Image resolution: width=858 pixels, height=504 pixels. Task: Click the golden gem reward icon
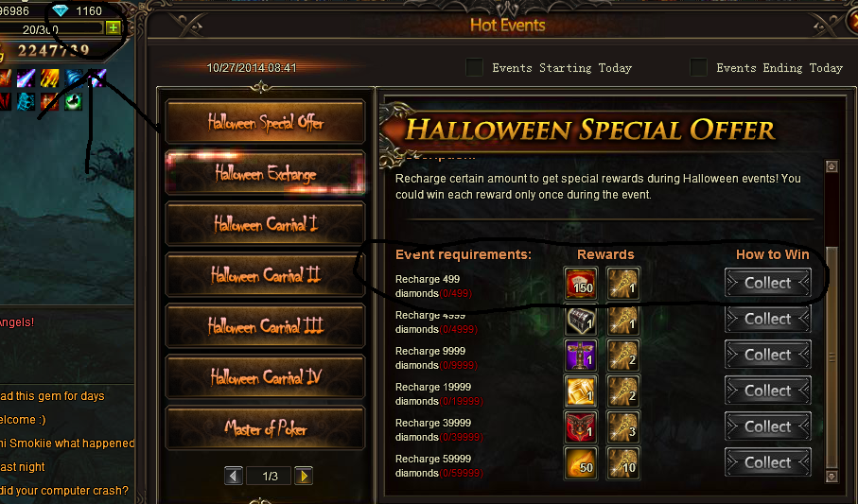(x=581, y=391)
